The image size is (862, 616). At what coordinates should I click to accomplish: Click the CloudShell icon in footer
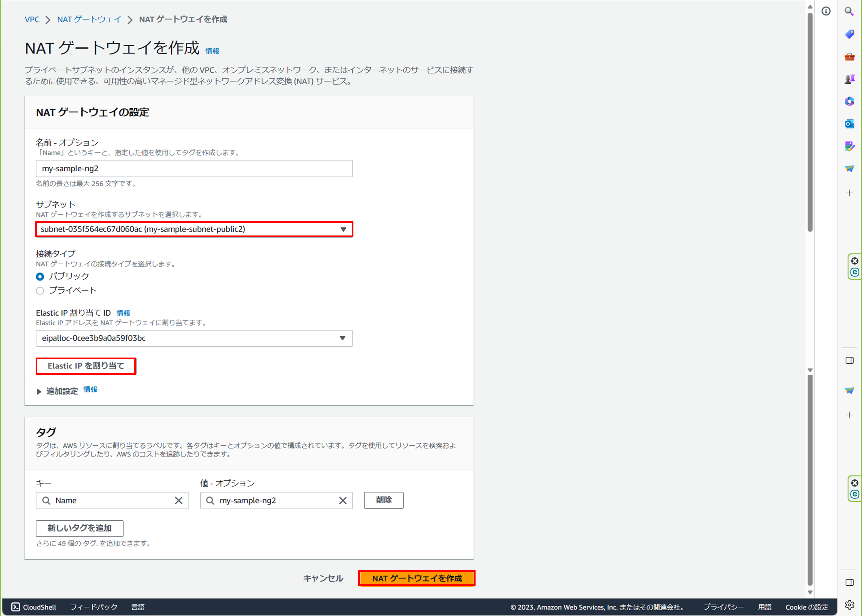click(x=16, y=607)
